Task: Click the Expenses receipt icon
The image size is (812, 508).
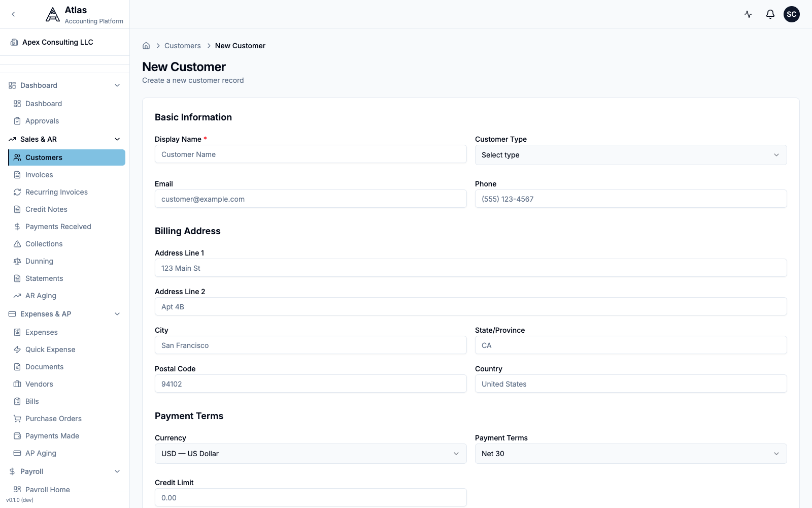Action: 17,332
